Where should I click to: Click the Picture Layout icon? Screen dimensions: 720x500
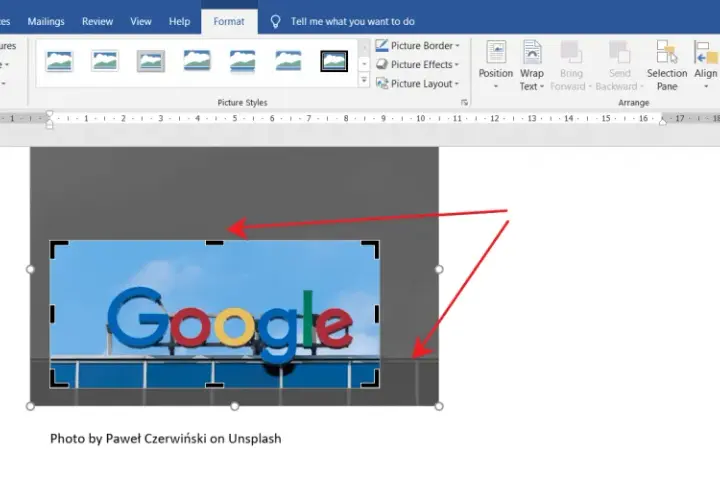pos(382,83)
